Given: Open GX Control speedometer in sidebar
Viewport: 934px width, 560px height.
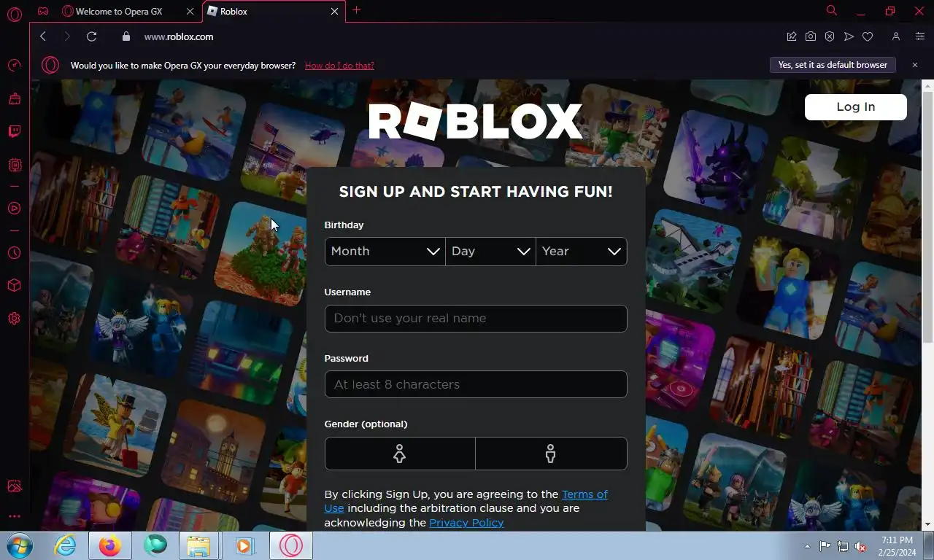Looking at the screenshot, I should click(x=14, y=66).
